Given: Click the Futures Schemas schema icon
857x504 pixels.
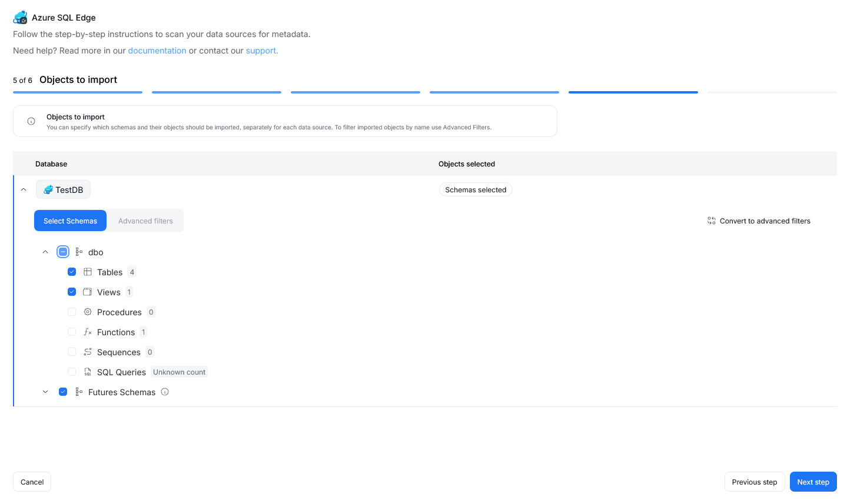Looking at the screenshot, I should (79, 392).
